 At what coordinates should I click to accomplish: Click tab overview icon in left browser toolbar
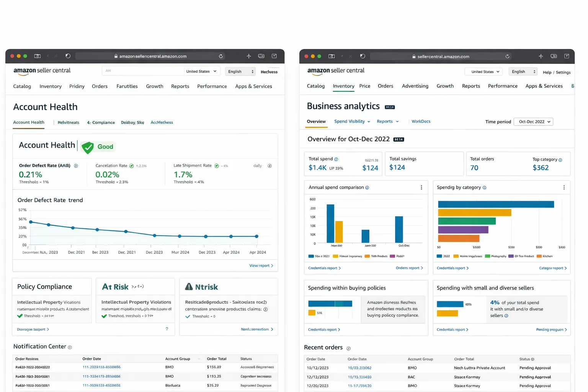(x=261, y=56)
